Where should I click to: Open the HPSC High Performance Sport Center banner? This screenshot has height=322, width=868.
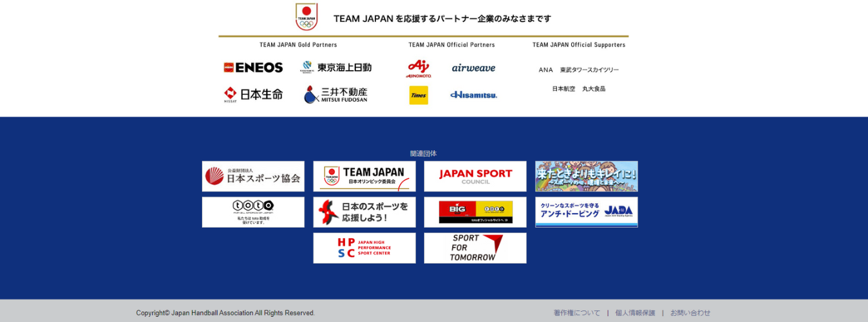pos(364,248)
